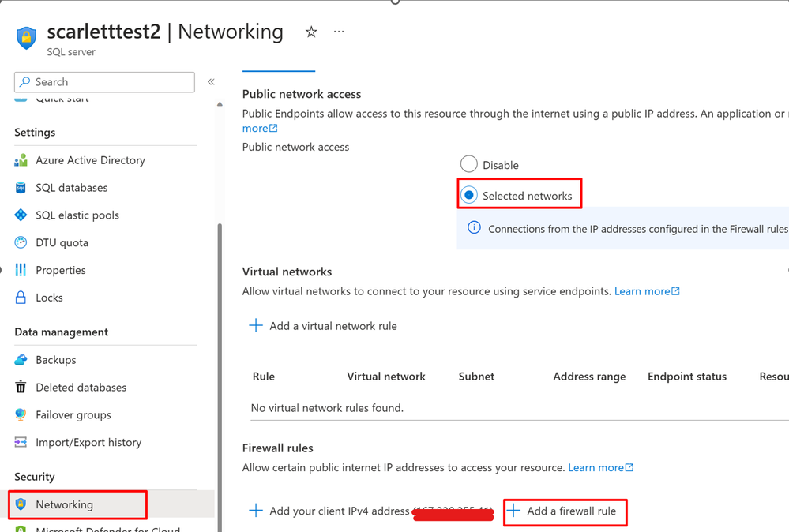Click the plus icon beside client IPv4 address
The height and width of the screenshot is (532, 789).
click(256, 511)
